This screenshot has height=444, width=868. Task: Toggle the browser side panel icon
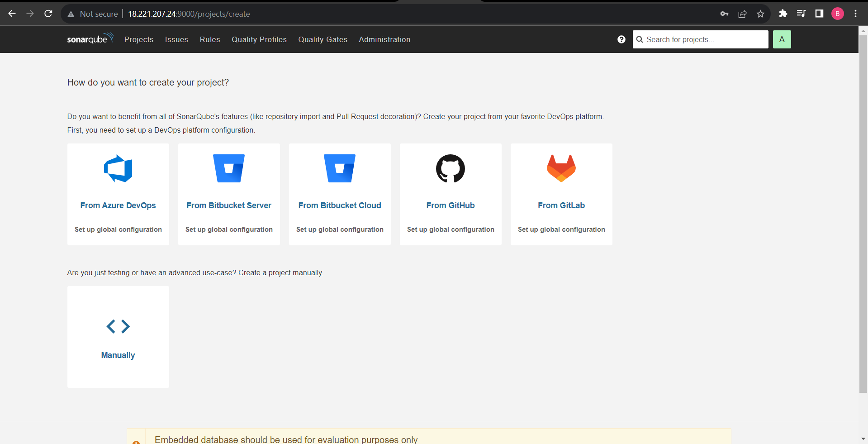819,14
